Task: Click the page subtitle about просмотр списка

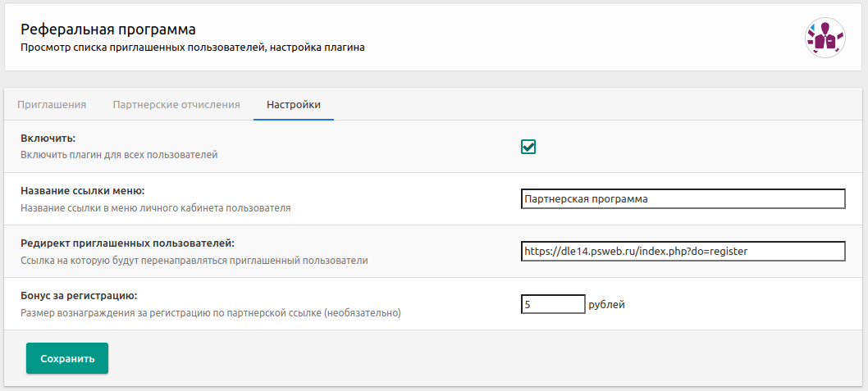Action: 193,48
